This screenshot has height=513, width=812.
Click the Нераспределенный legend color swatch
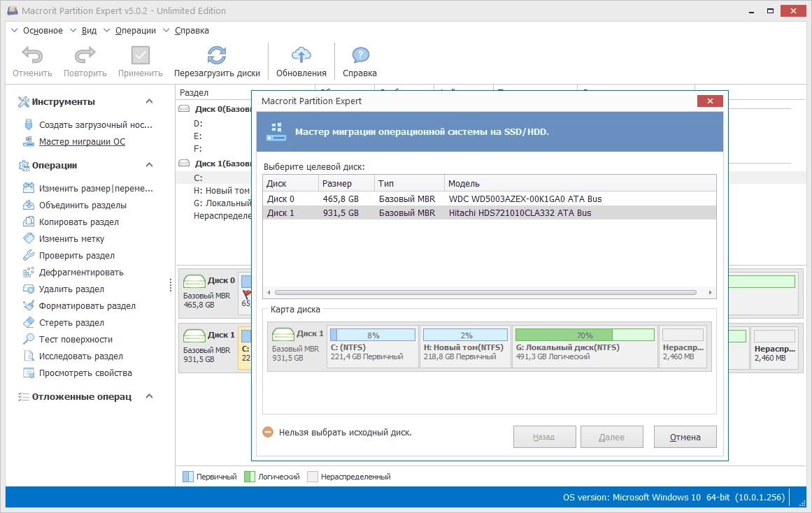pos(312,477)
